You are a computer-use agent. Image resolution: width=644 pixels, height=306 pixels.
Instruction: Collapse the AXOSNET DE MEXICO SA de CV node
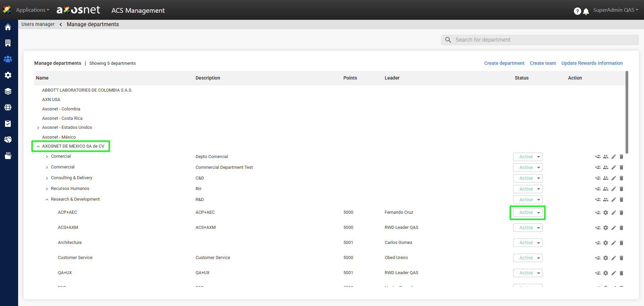coord(38,147)
